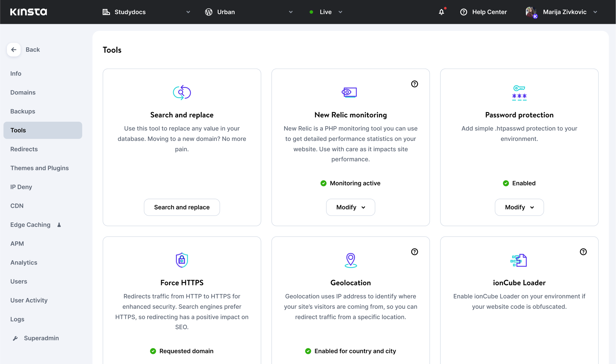Click the Force HTTPS shield icon
The height and width of the screenshot is (364, 616).
pyautogui.click(x=182, y=260)
